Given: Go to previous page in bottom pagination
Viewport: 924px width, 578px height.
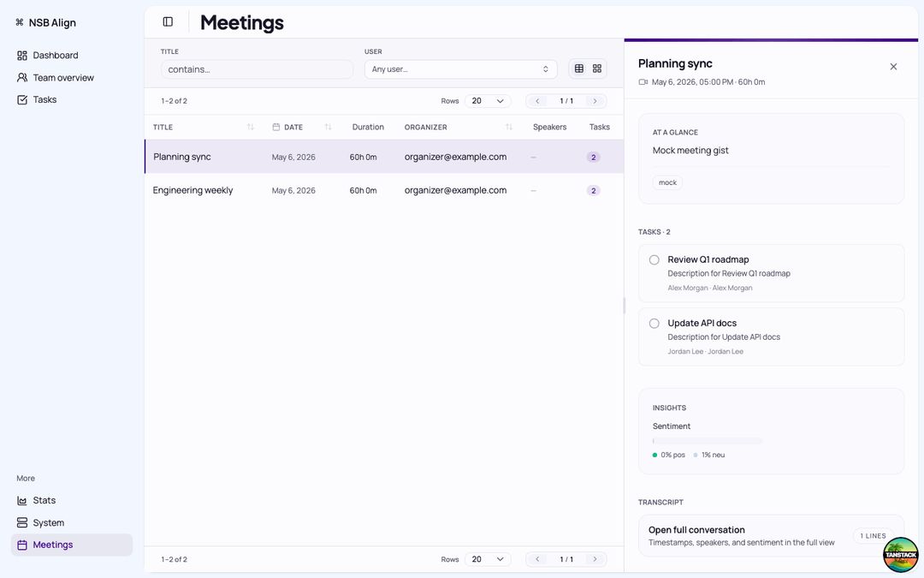Looking at the screenshot, I should click(x=537, y=559).
